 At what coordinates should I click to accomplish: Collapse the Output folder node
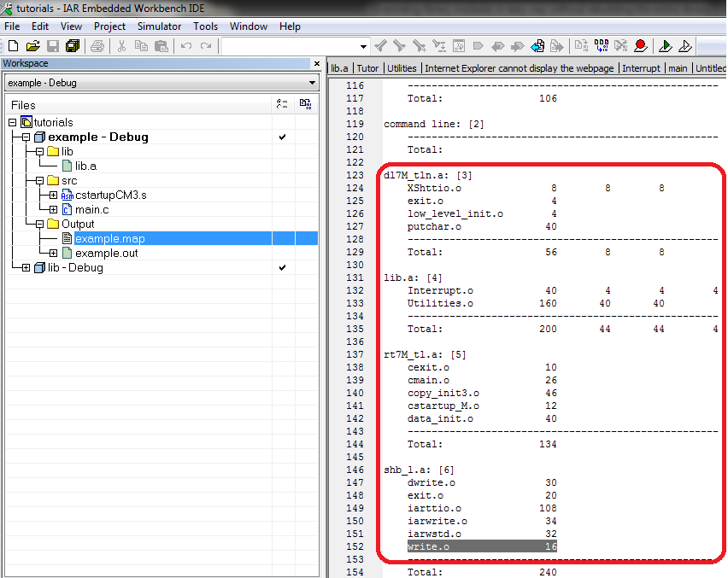[39, 224]
